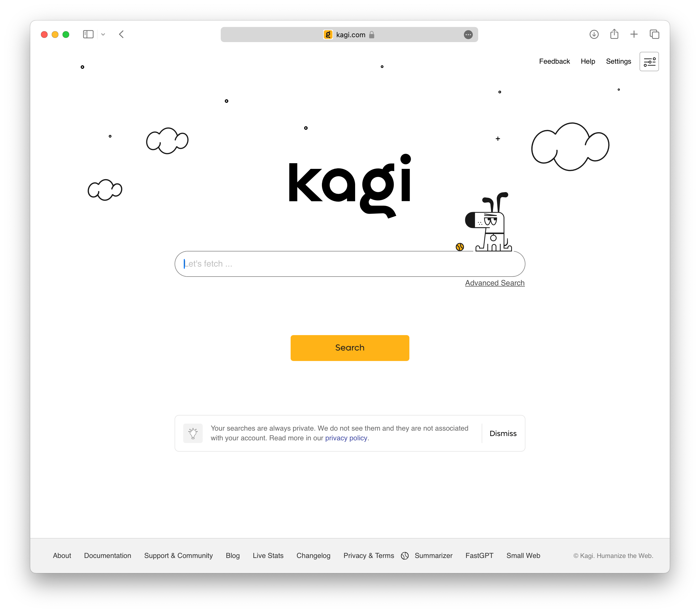This screenshot has height=613, width=700.
Task: Close the window with red button
Action: (44, 35)
